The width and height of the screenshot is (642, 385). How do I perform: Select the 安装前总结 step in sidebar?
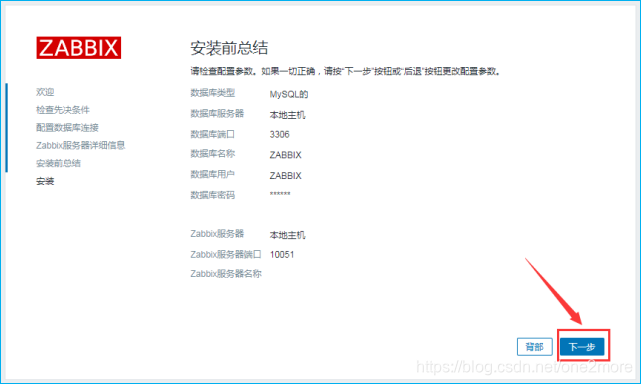(x=58, y=163)
